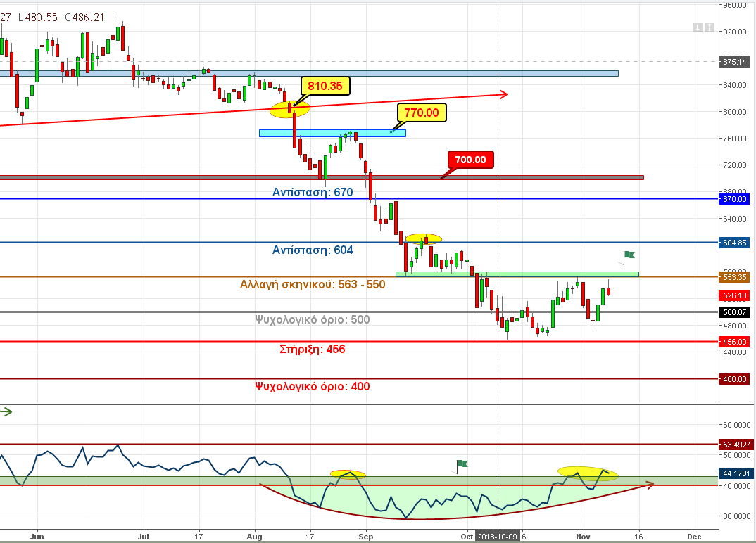Click the L480.55 low value in legend
This screenshot has height=543, width=756.
point(37,18)
